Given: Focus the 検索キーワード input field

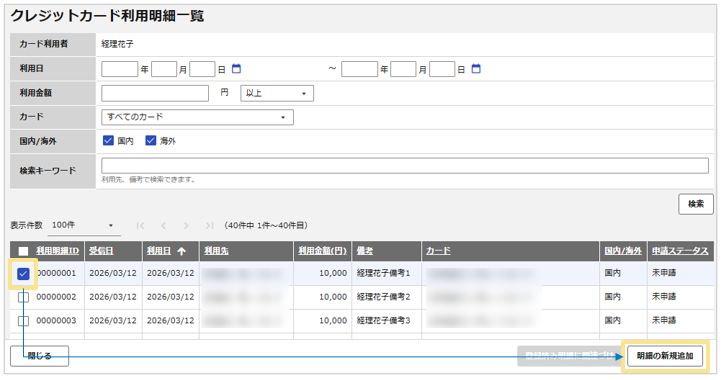Looking at the screenshot, I should (405, 166).
